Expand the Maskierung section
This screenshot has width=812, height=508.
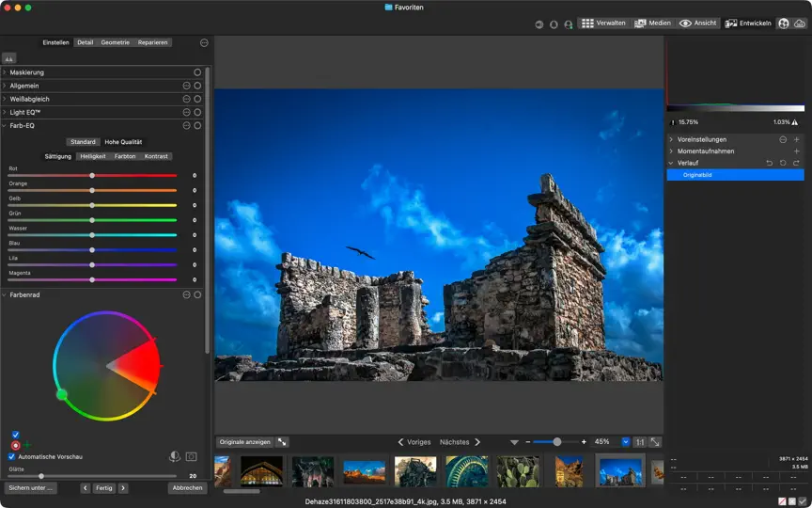point(5,72)
